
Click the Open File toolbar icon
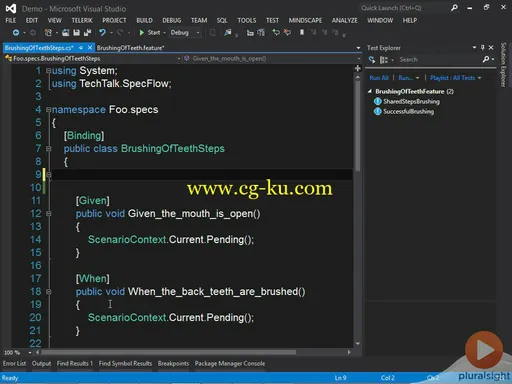tap(66, 32)
